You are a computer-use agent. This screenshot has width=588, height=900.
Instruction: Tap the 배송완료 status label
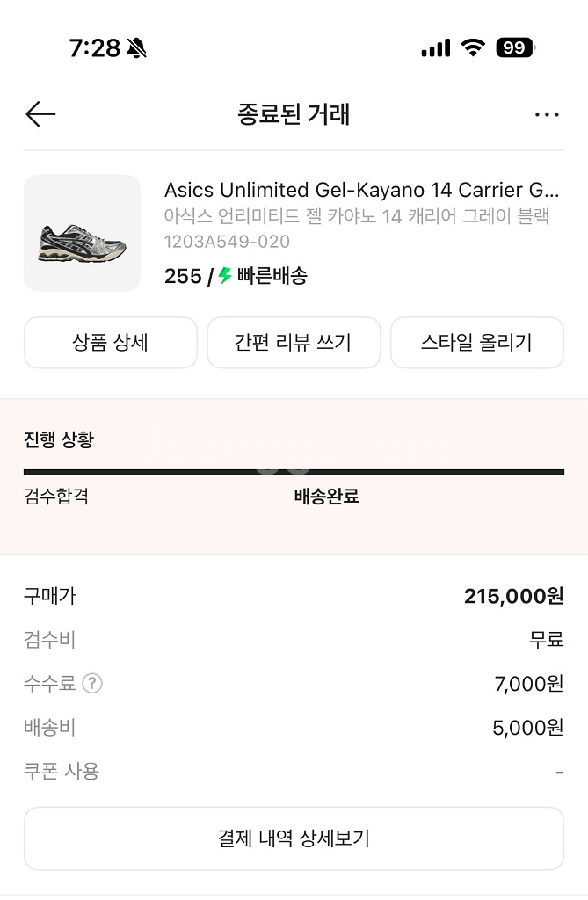tap(326, 497)
